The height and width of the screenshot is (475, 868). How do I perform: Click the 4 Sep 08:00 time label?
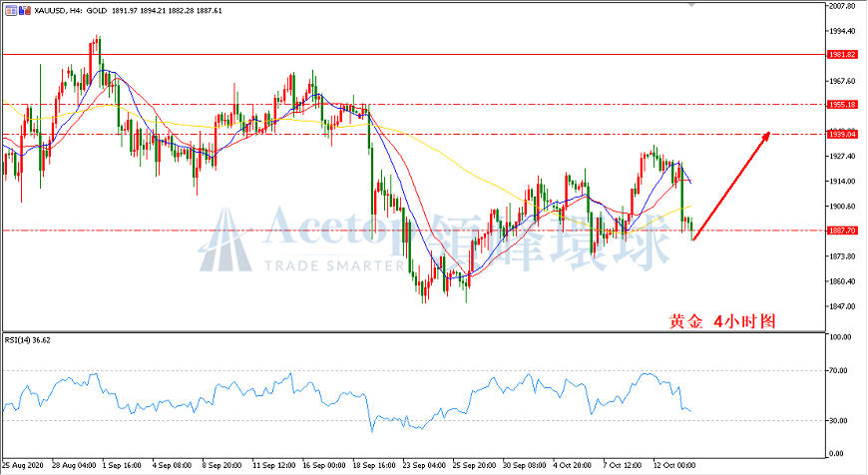pos(173,465)
